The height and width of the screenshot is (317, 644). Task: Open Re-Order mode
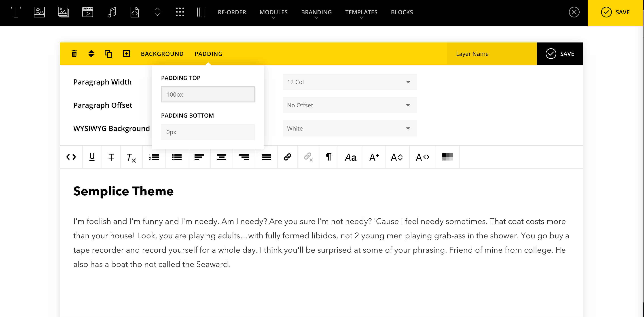(x=232, y=12)
